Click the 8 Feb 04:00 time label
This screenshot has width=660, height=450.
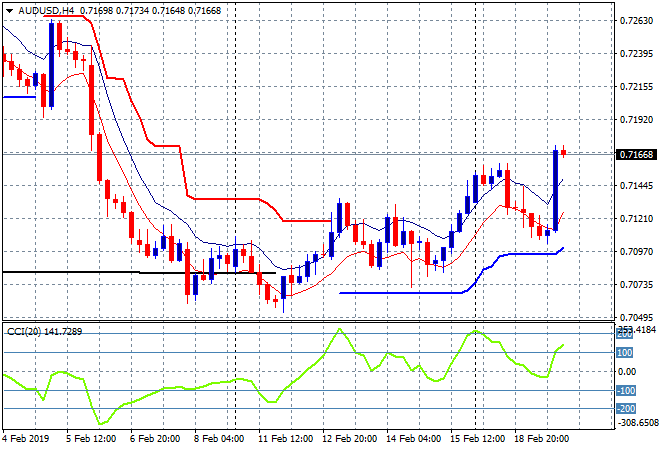218,438
